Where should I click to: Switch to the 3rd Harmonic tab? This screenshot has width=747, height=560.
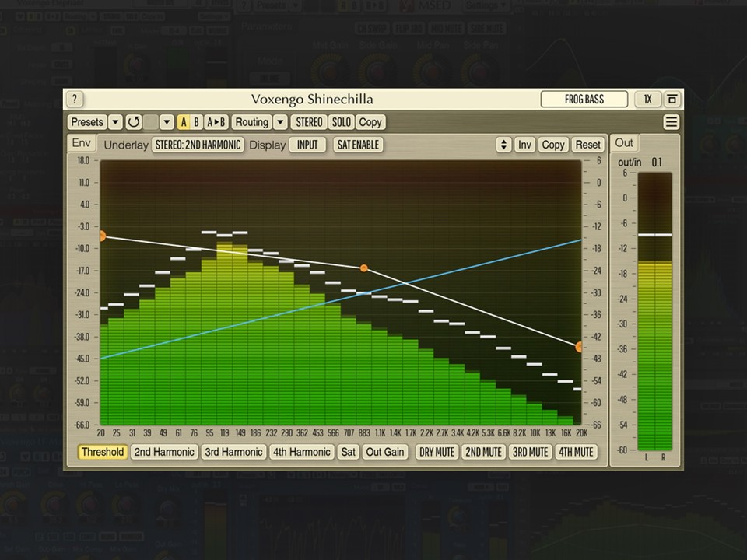233,452
